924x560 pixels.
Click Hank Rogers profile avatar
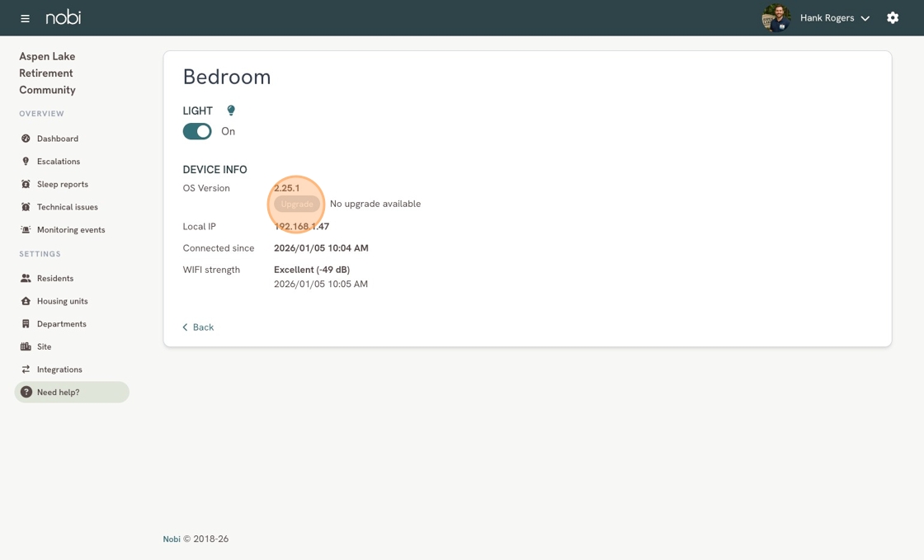[775, 18]
